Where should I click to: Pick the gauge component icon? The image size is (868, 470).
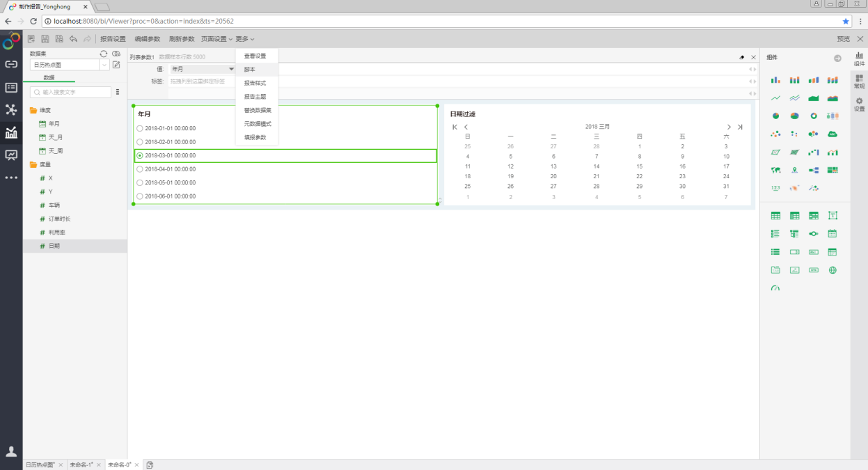click(x=775, y=288)
